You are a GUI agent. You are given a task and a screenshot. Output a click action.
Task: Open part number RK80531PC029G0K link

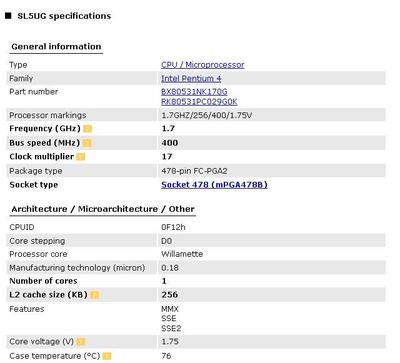coord(199,101)
